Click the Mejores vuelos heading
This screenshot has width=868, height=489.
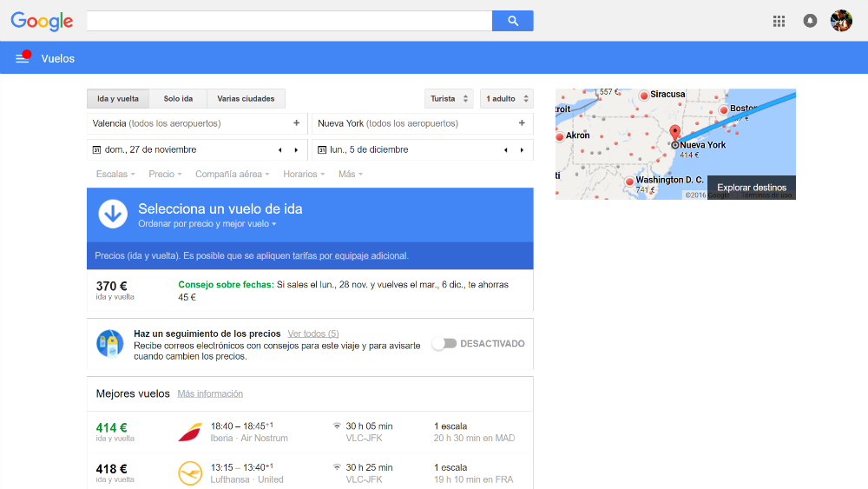click(x=133, y=393)
